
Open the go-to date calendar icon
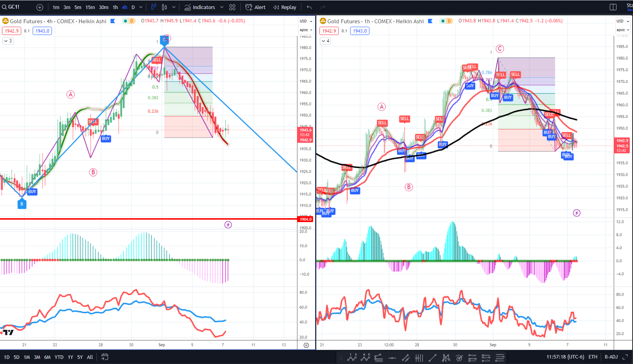[x=105, y=357]
